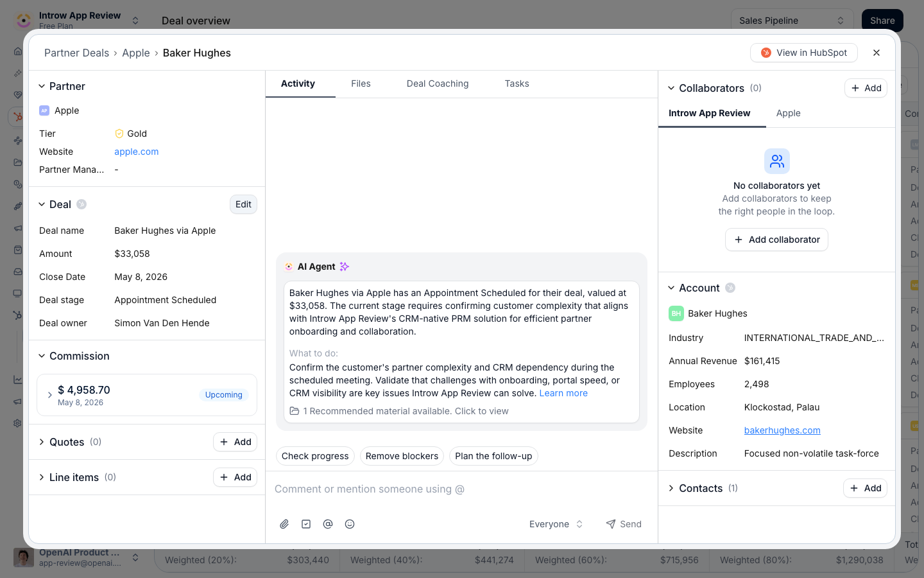
Task: Click the Share button
Action: tap(882, 21)
